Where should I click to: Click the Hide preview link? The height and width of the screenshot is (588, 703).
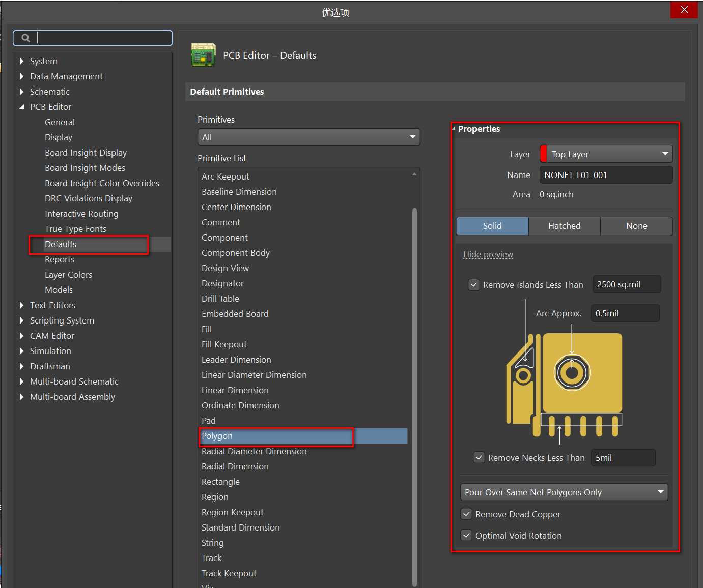point(488,254)
